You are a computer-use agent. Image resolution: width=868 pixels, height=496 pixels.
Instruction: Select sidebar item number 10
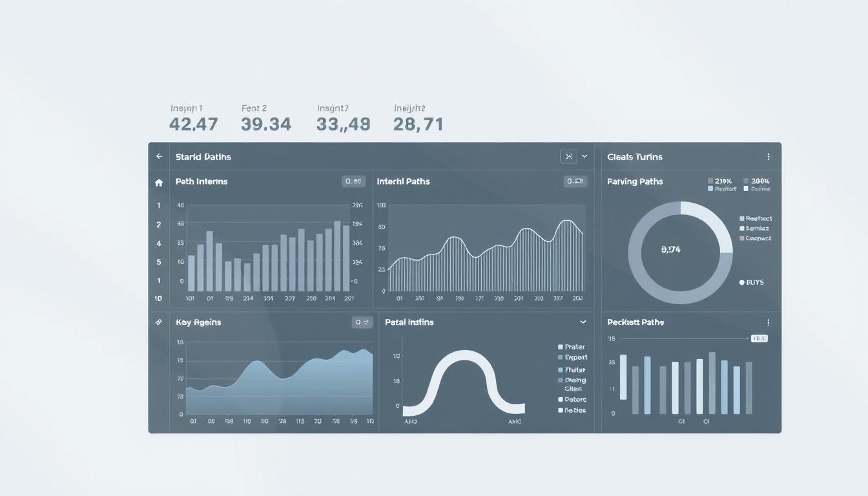[158, 298]
